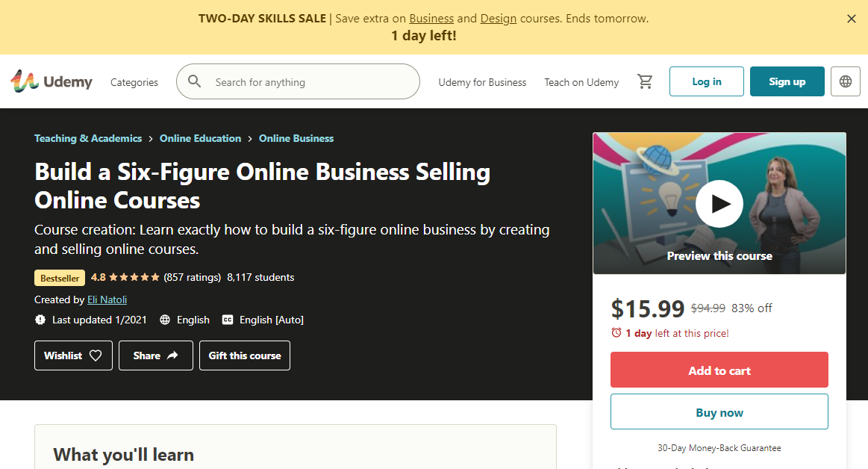868x469 pixels.
Task: Click the Udemy logo
Action: coord(51,81)
